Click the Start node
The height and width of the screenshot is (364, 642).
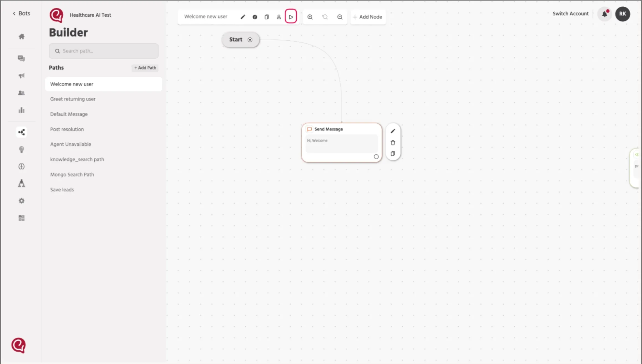point(240,40)
